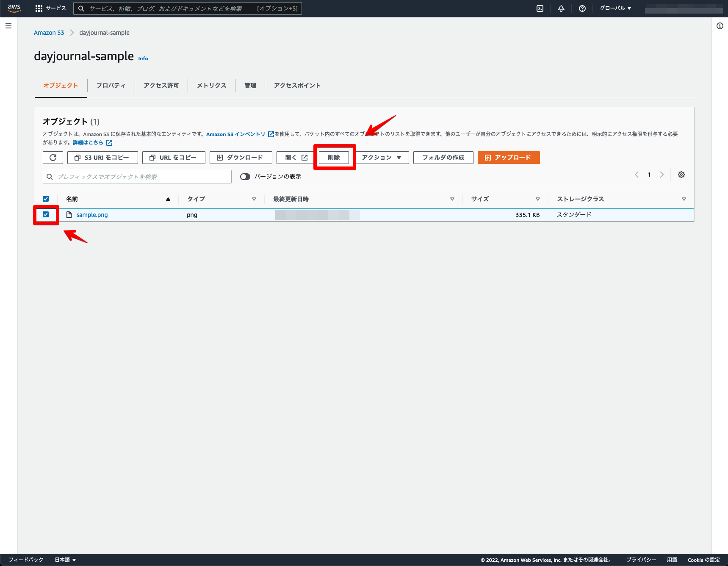This screenshot has width=728, height=566.
Task: Open external link icon next to 詳細はこちら
Action: (x=109, y=143)
